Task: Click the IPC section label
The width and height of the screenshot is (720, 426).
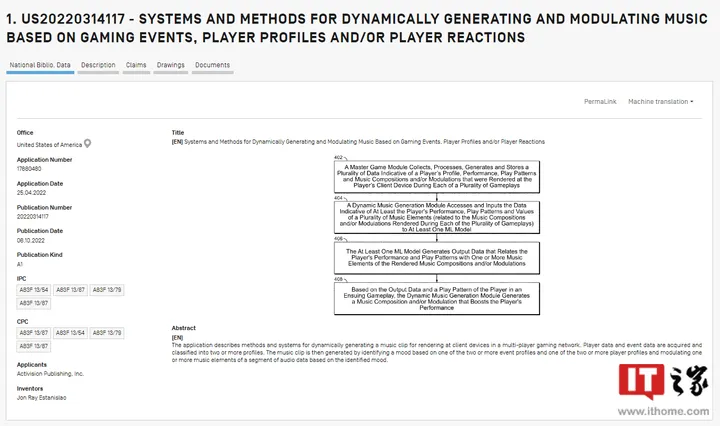Action: pyautogui.click(x=22, y=279)
